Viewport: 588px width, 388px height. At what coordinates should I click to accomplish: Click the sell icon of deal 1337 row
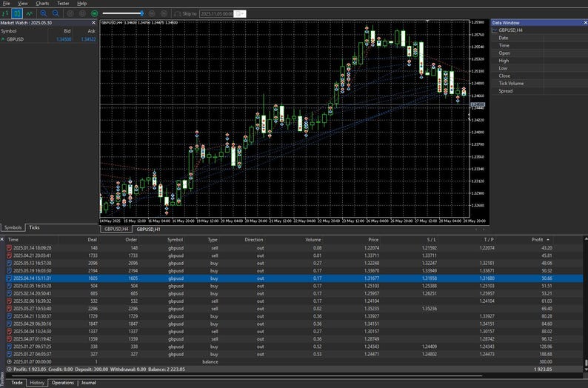coord(10,332)
